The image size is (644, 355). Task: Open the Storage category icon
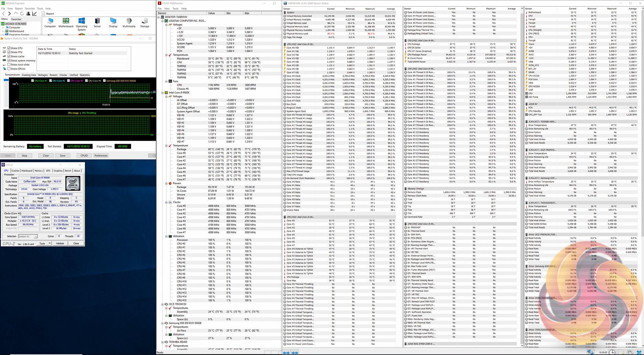145,21
